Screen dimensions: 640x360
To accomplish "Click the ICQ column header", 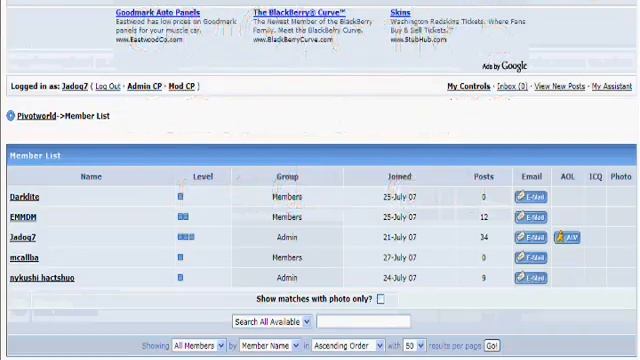I will pos(596,177).
